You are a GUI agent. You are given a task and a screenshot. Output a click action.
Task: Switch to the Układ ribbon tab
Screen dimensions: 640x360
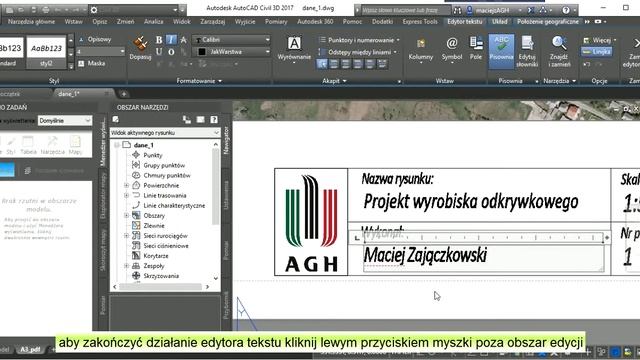click(500, 22)
